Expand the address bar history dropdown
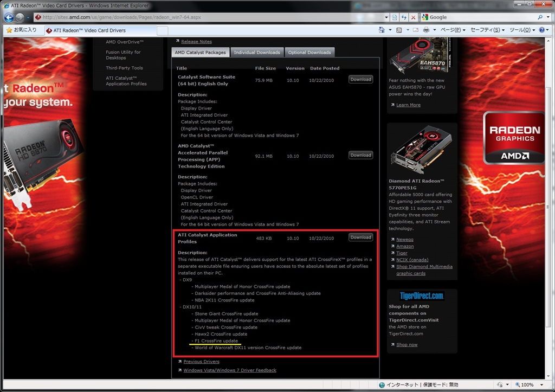555x392 pixels. (386, 17)
